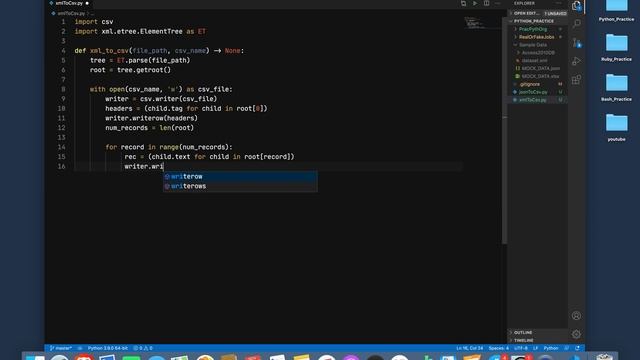Click the 1 UNSAVED badge

pyautogui.click(x=555, y=13)
